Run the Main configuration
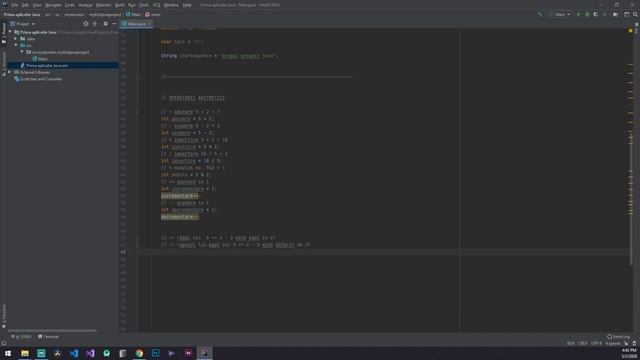This screenshot has width=640, height=360. click(x=578, y=14)
